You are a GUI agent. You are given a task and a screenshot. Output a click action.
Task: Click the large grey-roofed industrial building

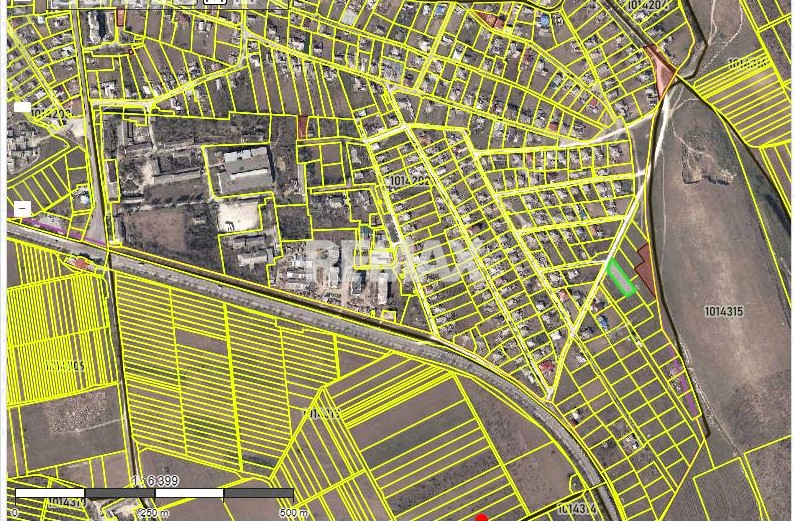pyautogui.click(x=244, y=170)
